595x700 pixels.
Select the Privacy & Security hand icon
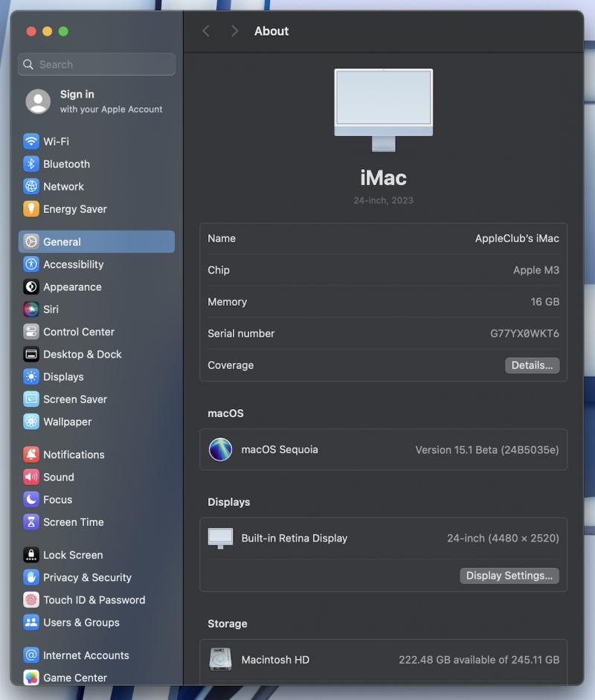coord(31,577)
